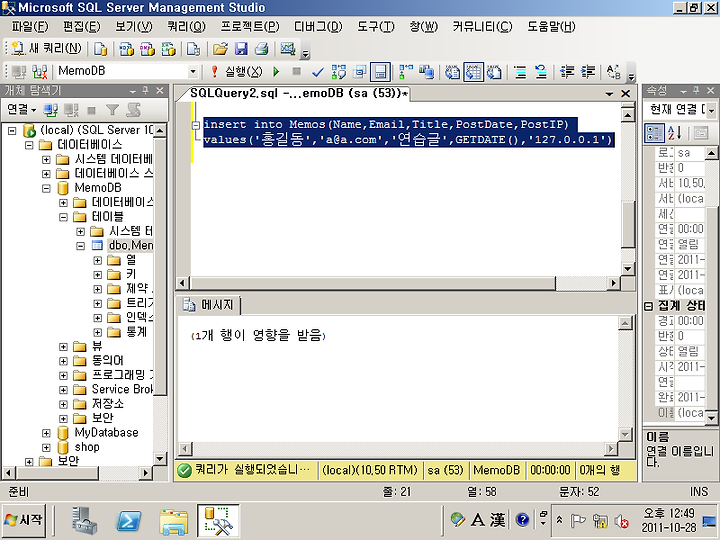Expand the MyDatabase node
The width and height of the screenshot is (720, 540).
coord(46,433)
